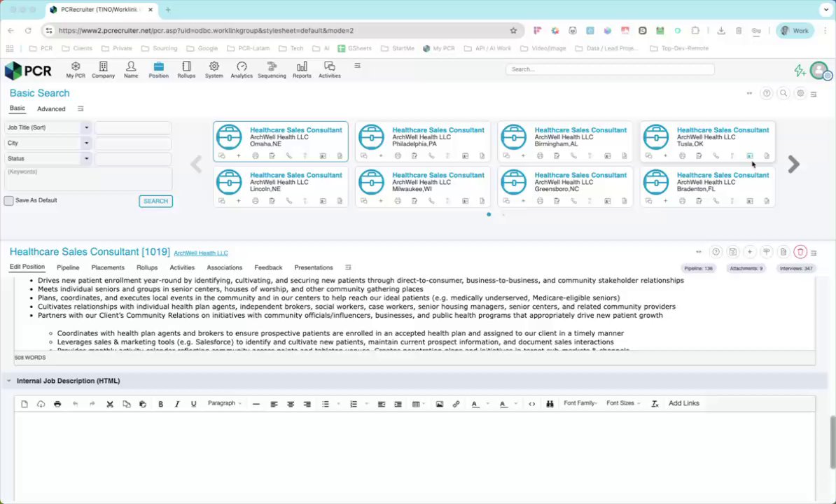Click the Attachments: 9 badge
836x504 pixels.
pyautogui.click(x=746, y=269)
